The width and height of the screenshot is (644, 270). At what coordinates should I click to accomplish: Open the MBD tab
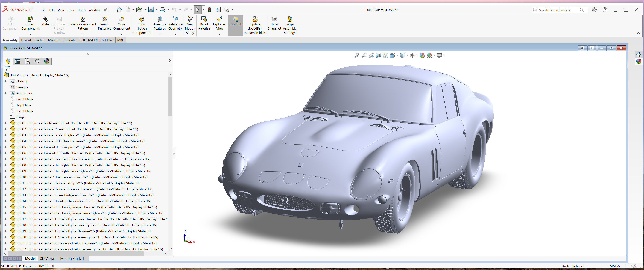click(x=121, y=40)
